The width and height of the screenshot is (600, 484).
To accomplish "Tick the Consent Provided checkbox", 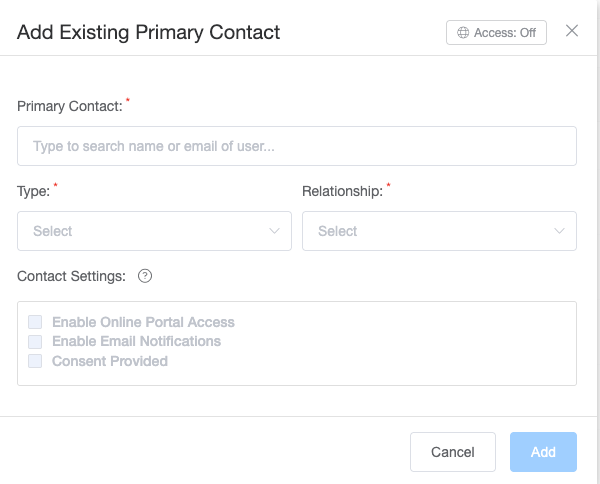I will (35, 361).
